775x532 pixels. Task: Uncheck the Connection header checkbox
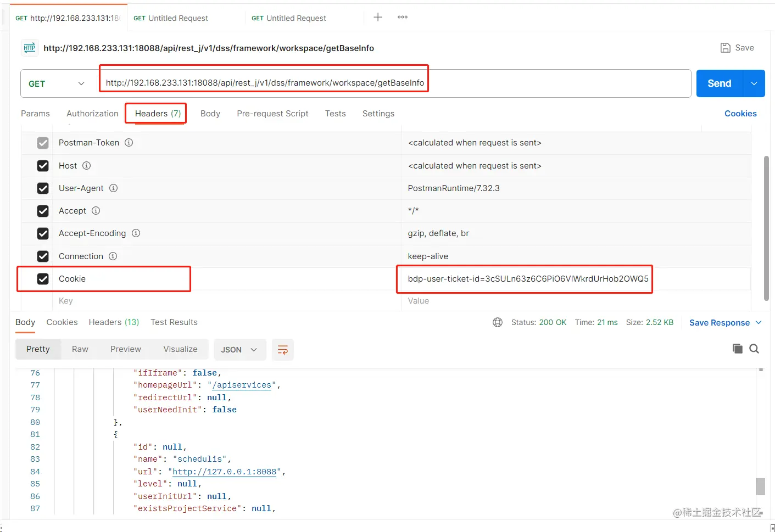[43, 256]
